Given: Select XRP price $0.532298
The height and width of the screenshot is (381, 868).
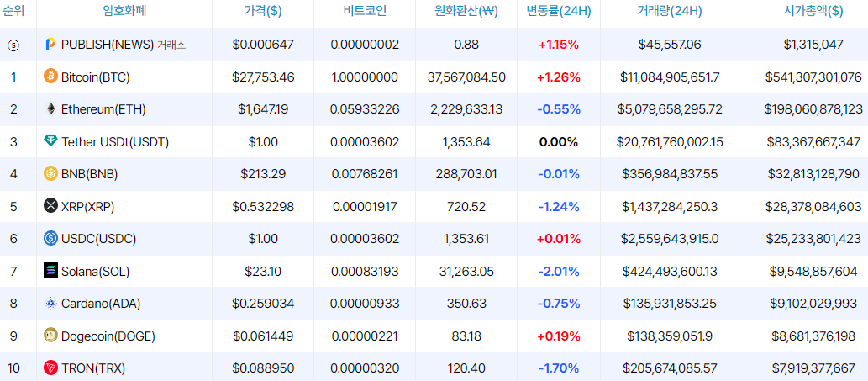Looking at the screenshot, I should click(263, 207).
